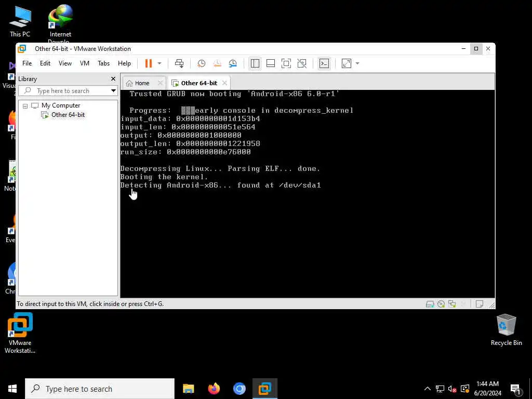The image size is (532, 399).
Task: Toggle the thumbnail bar view icon
Action: pyautogui.click(x=271, y=63)
